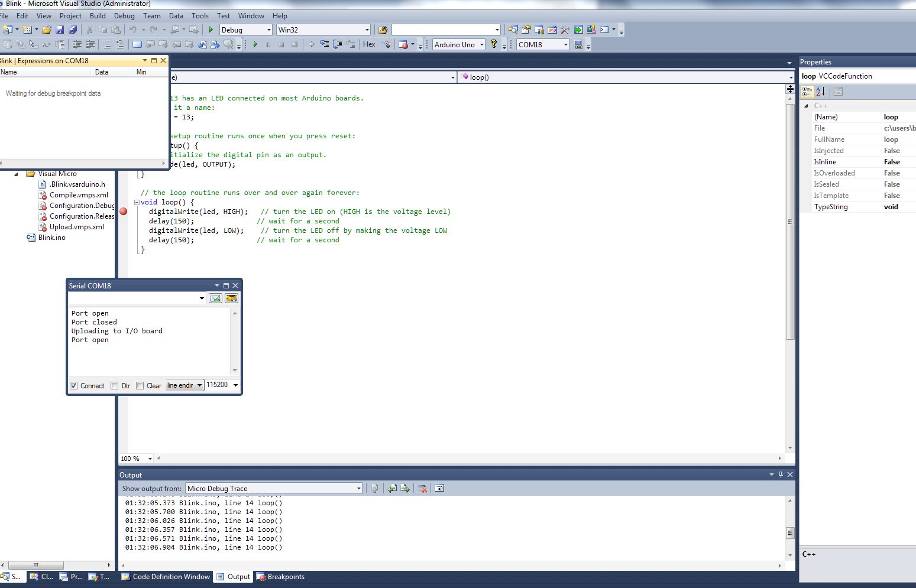916x588 pixels.
Task: Open the Build menu
Action: coord(98,16)
